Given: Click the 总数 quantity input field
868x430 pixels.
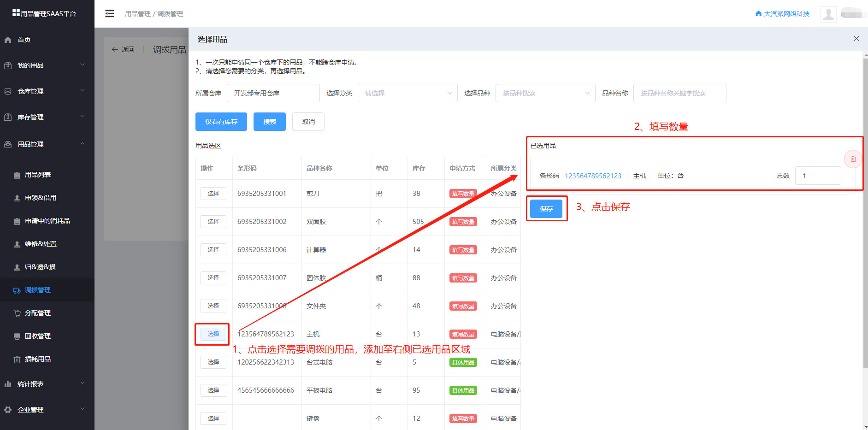Looking at the screenshot, I should 818,176.
